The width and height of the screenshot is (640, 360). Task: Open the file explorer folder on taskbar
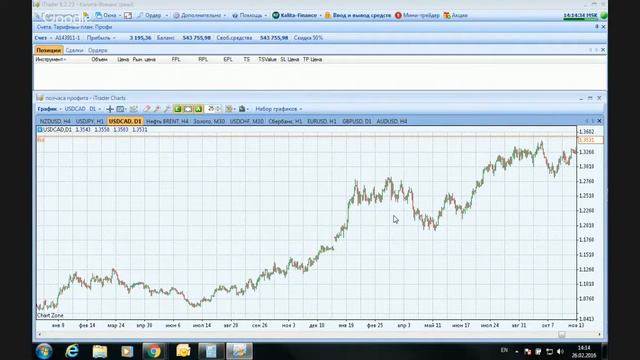pyautogui.click(x=100, y=351)
